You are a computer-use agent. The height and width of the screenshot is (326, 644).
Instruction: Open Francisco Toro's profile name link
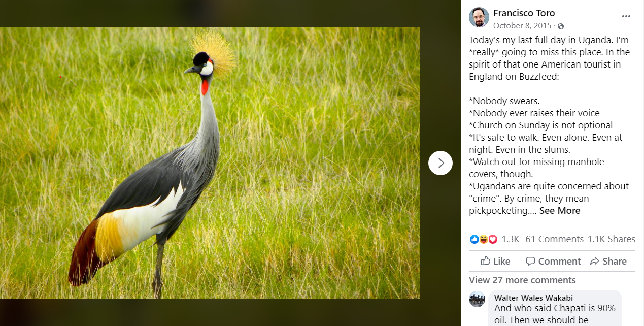click(x=524, y=13)
